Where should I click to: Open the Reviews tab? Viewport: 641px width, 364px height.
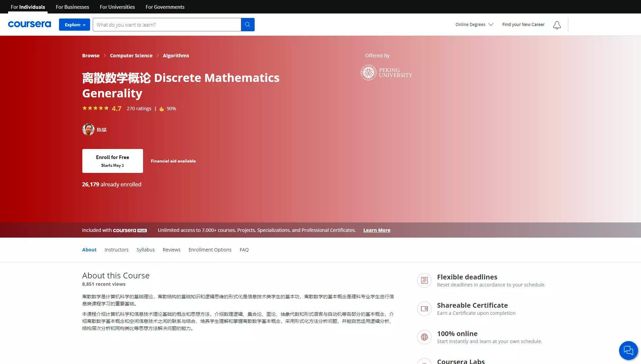171,250
